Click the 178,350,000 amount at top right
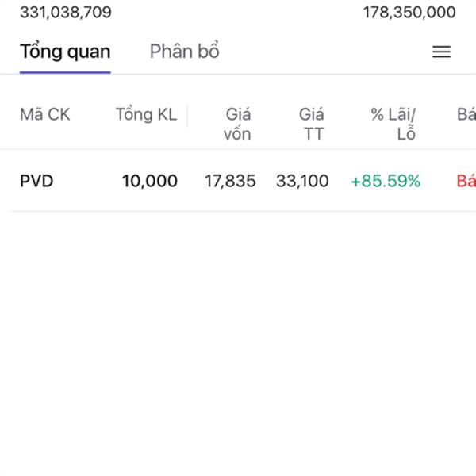Screen dimensions: 476x476 (x=409, y=12)
